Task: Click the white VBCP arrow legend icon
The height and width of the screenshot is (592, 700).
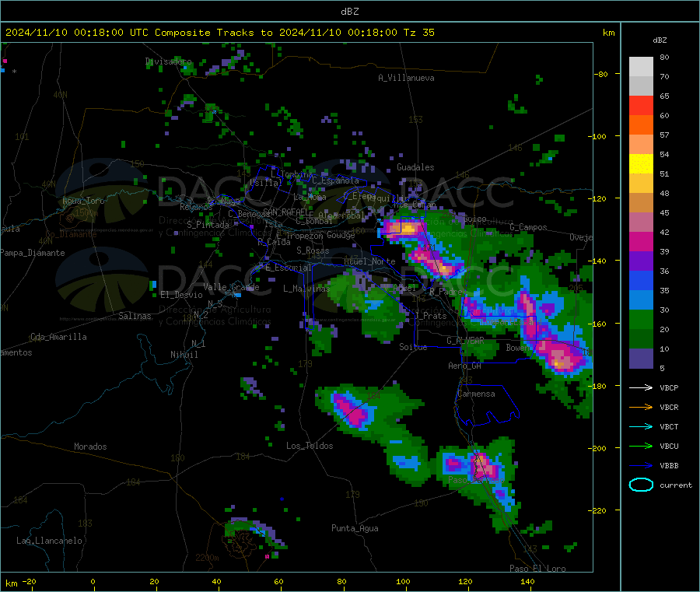Action: click(x=641, y=387)
